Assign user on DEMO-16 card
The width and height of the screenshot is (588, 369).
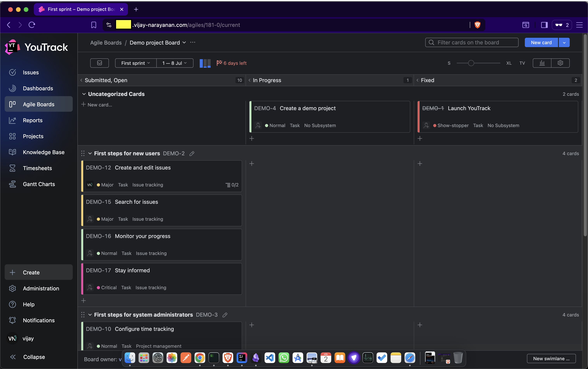pos(90,253)
